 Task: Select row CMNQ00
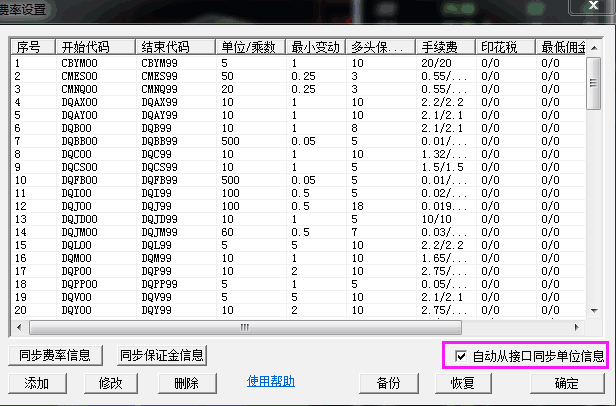[x=299, y=89]
